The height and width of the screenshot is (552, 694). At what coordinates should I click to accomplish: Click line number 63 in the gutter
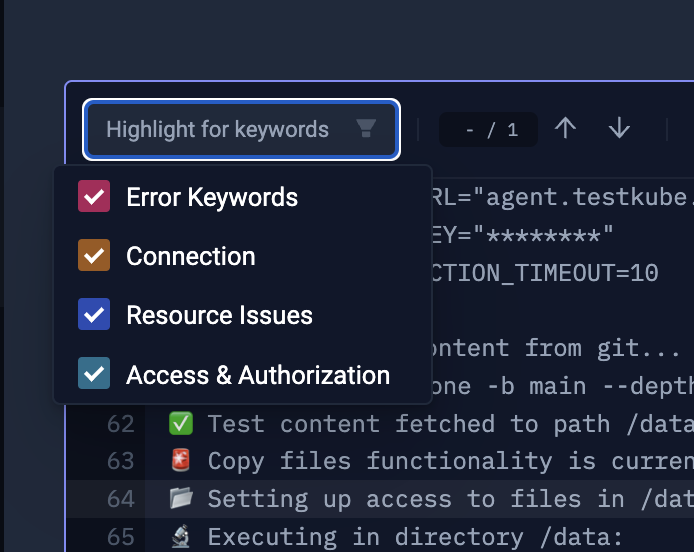click(121, 462)
